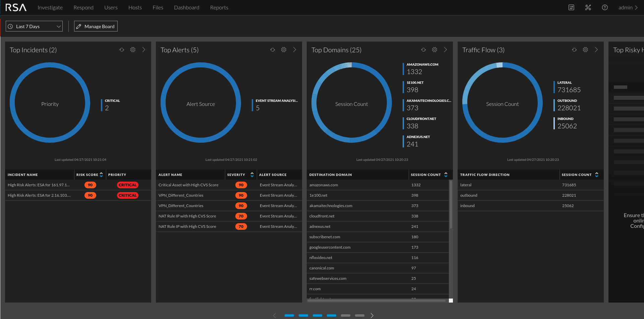This screenshot has width=644, height=319.
Task: Click the Manage Board button
Action: click(x=96, y=26)
